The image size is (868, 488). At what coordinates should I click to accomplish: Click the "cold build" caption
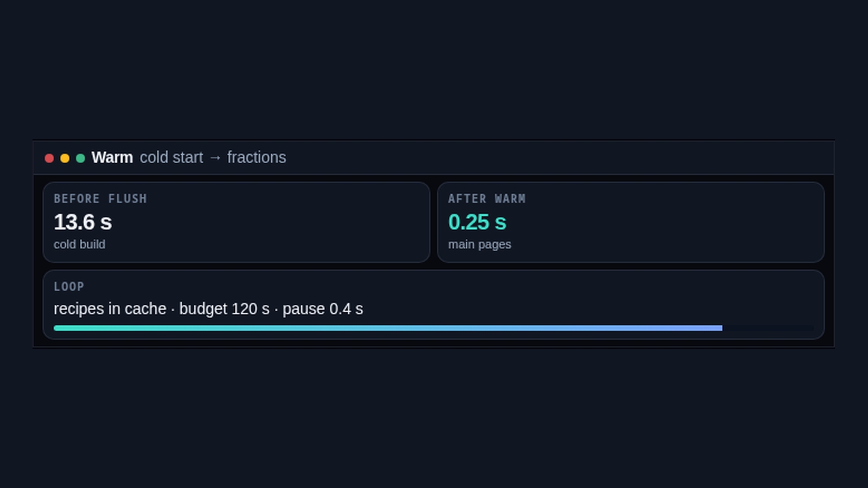[79, 245]
